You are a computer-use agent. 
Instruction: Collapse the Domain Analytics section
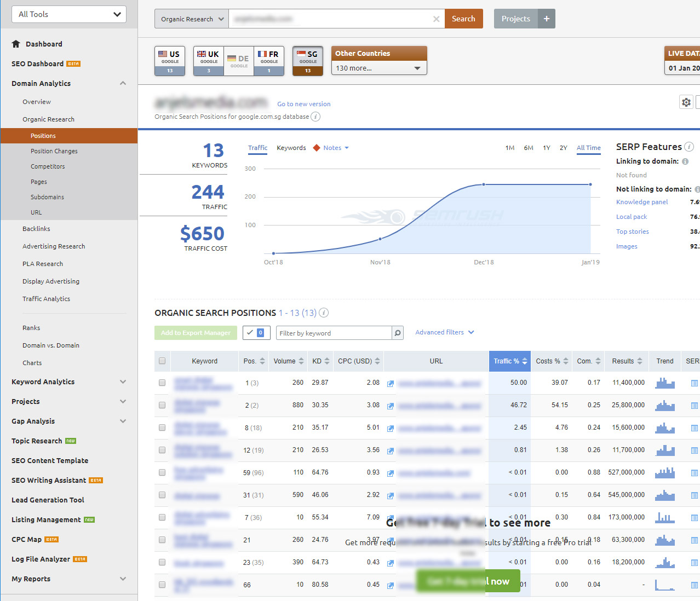(x=123, y=83)
